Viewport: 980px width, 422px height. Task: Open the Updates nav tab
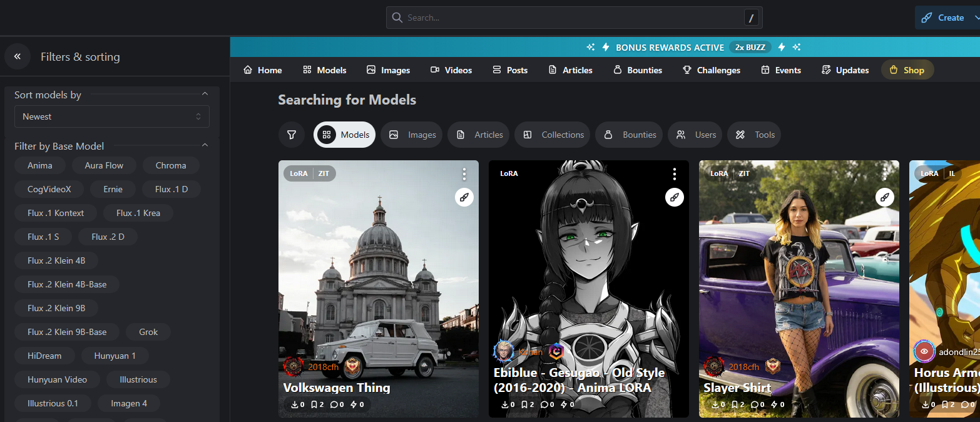click(x=845, y=70)
